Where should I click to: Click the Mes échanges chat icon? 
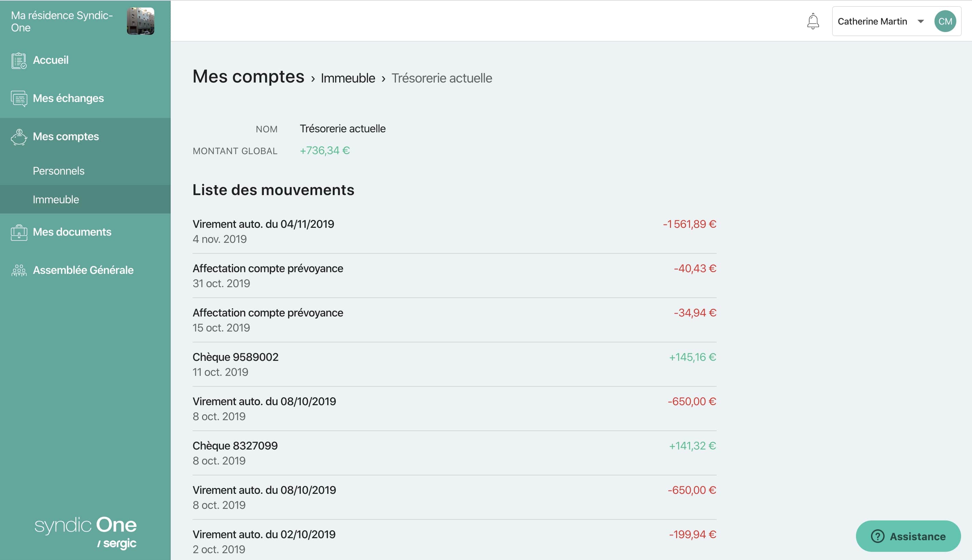point(19,99)
